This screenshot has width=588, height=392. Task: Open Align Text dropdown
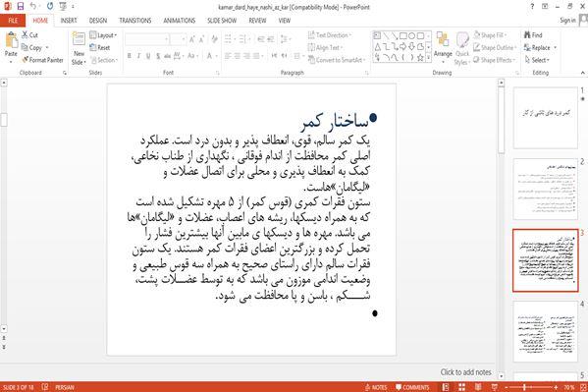point(326,48)
